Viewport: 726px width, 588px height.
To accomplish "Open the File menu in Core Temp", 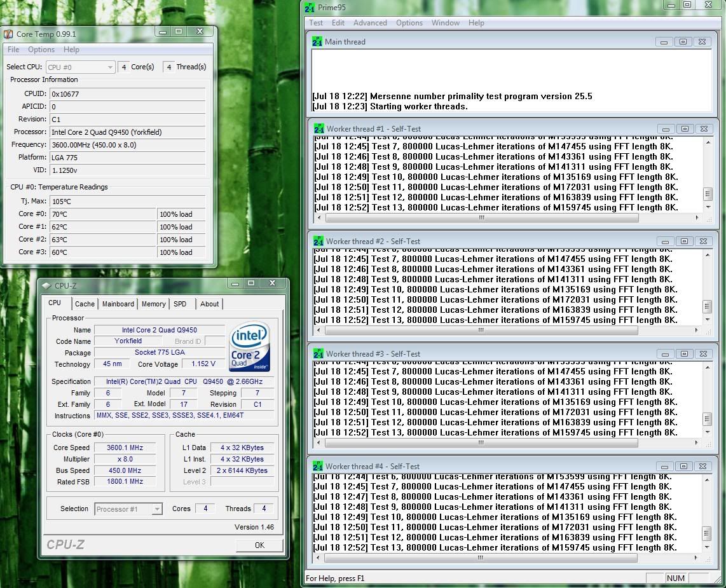I will [x=13, y=50].
